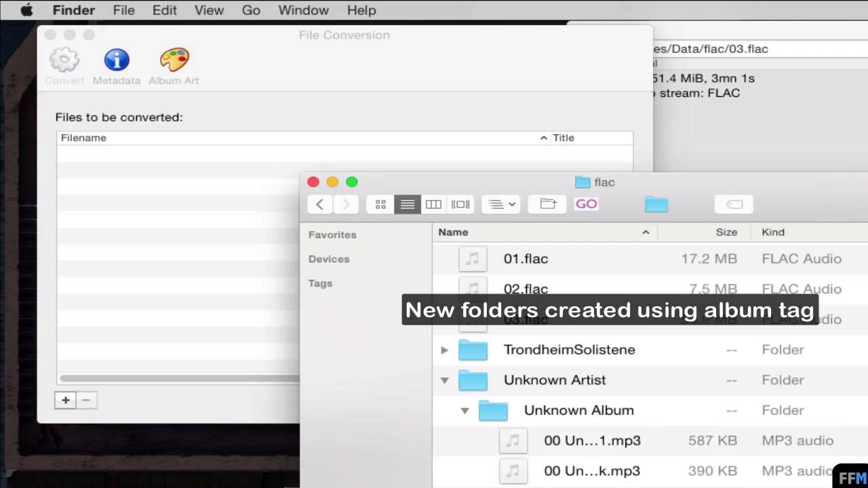Viewport: 868px width, 488px height.
Task: Click the edit tags toolbar button
Action: pyautogui.click(x=734, y=204)
